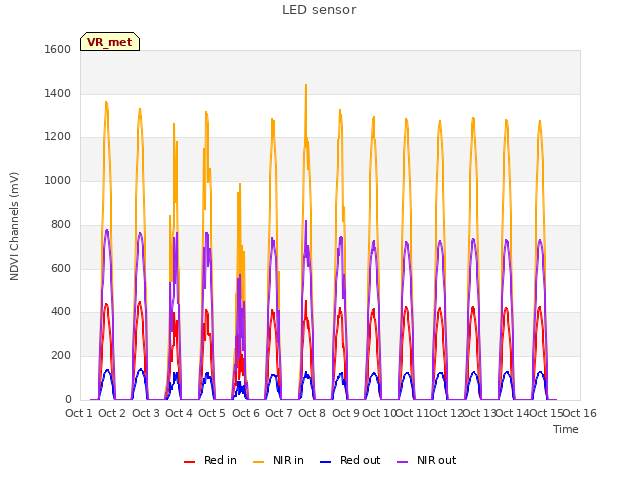This screenshot has width=640, height=480.
Task: Click the 1600 y-axis tick label
Action: [x=58, y=49]
